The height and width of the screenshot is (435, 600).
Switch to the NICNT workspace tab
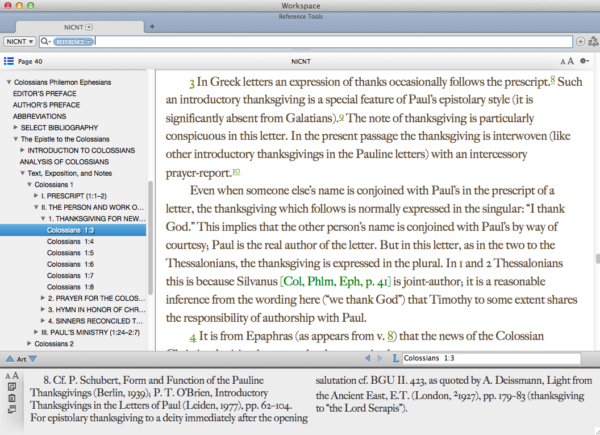pyautogui.click(x=72, y=25)
